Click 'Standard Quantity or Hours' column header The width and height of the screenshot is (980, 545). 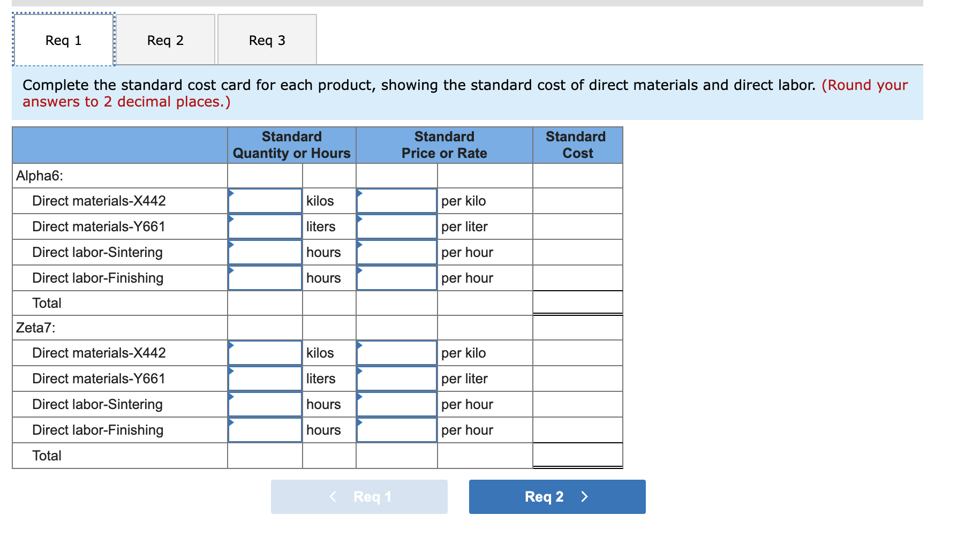292,145
